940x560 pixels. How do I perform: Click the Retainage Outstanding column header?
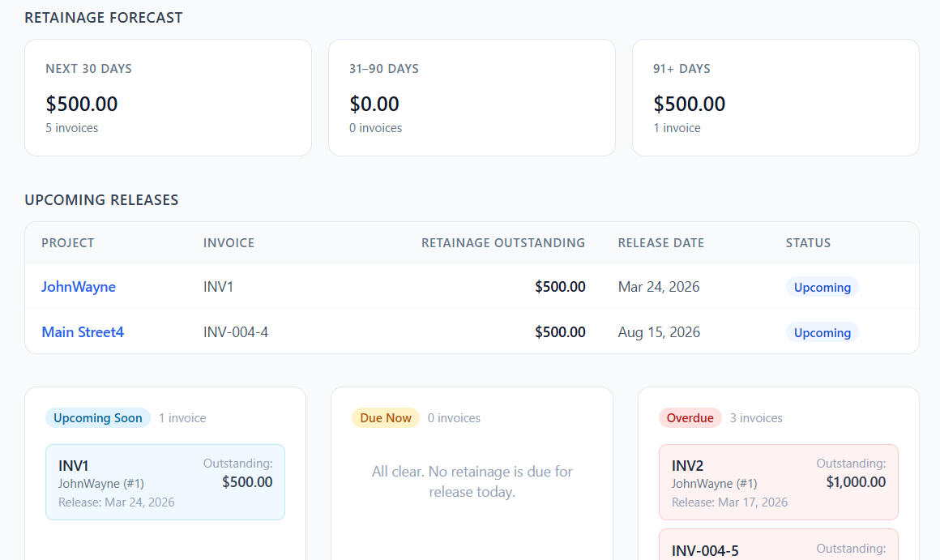tap(502, 243)
